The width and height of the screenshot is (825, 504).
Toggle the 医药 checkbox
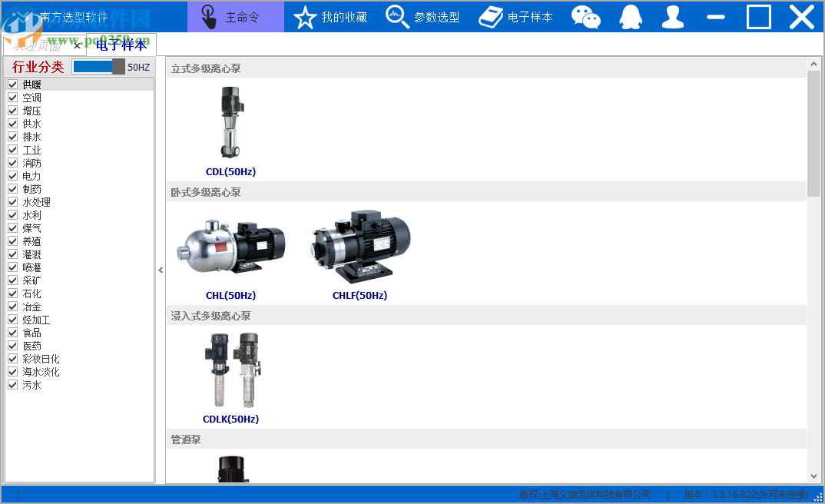click(13, 346)
